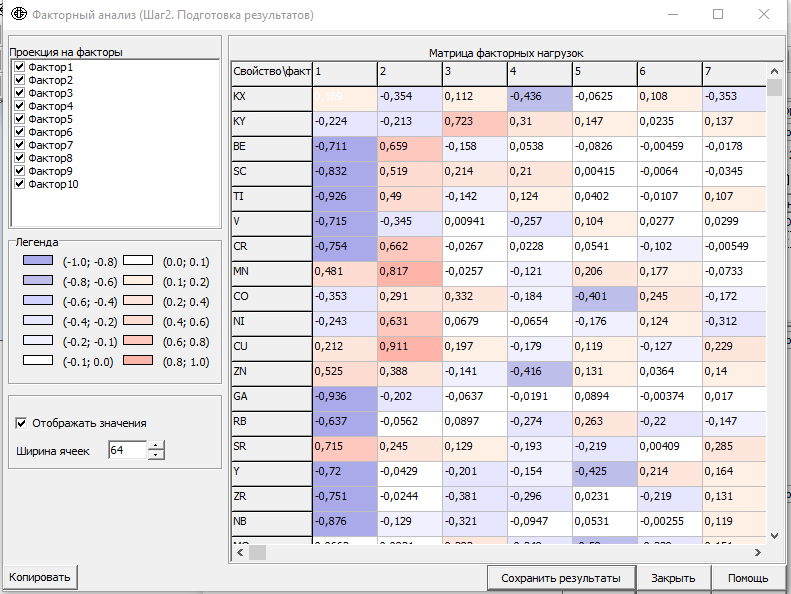Click the Ширина ячеек input field
Image resolution: width=791 pixels, height=594 pixels.
[128, 450]
